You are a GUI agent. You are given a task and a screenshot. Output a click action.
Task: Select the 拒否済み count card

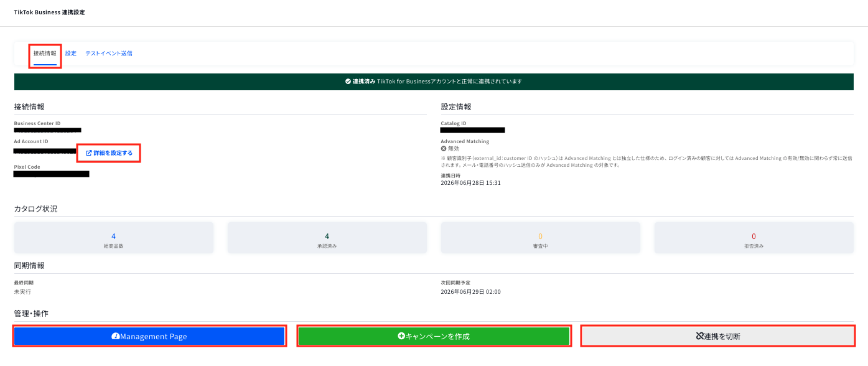click(x=754, y=238)
